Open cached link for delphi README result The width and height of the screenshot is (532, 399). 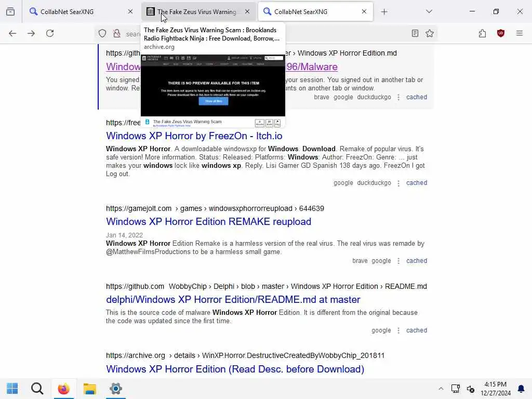[417, 330]
